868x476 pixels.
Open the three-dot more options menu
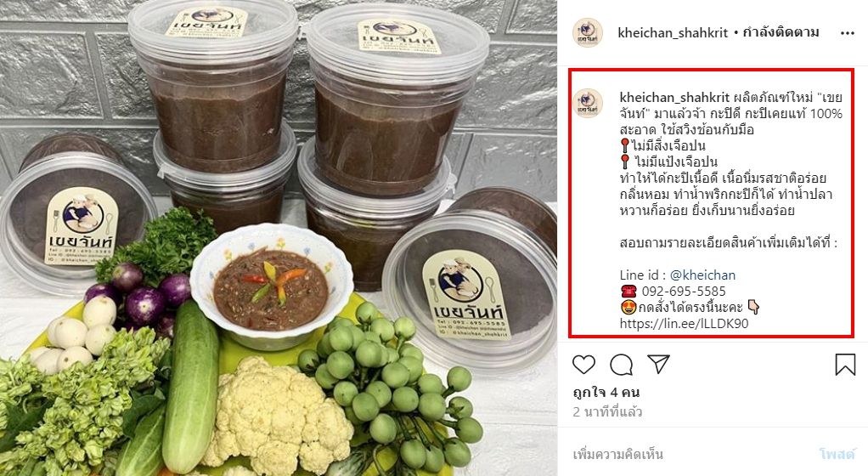pyautogui.click(x=847, y=33)
